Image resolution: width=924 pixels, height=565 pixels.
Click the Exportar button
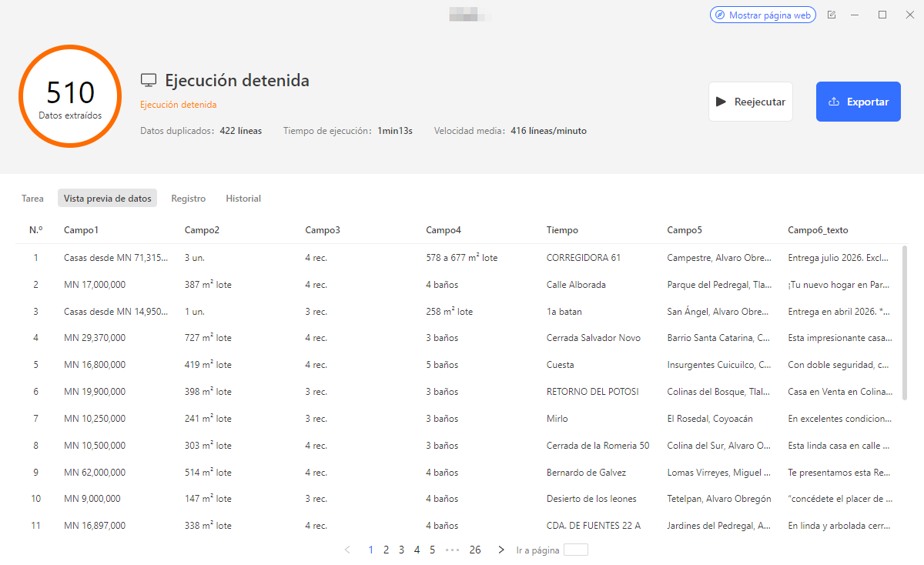coord(858,101)
